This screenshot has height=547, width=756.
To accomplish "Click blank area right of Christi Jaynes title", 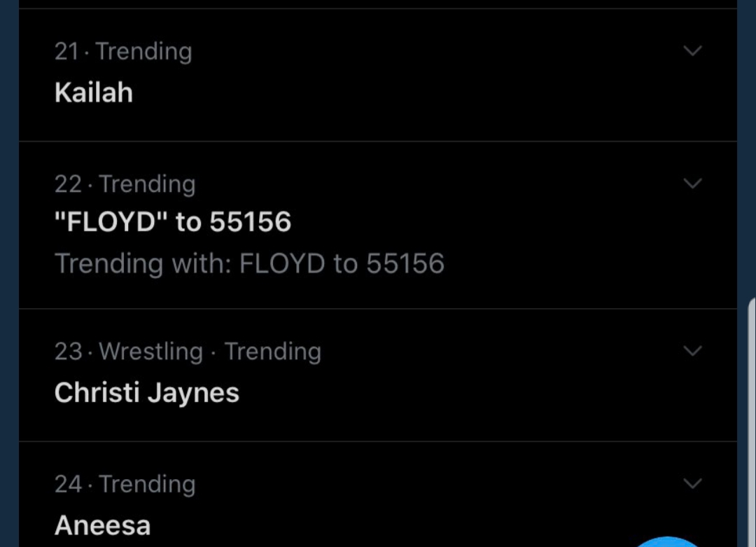I will (x=458, y=392).
